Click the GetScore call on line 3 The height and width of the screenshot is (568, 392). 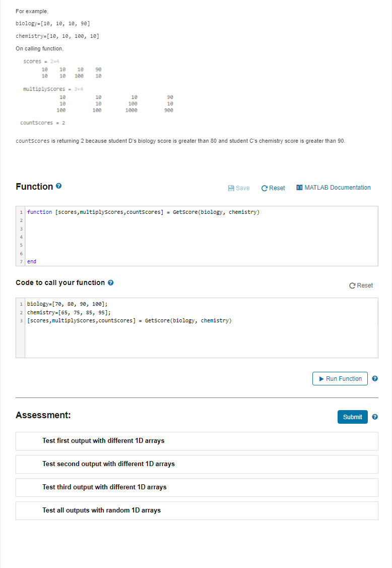[129, 321]
